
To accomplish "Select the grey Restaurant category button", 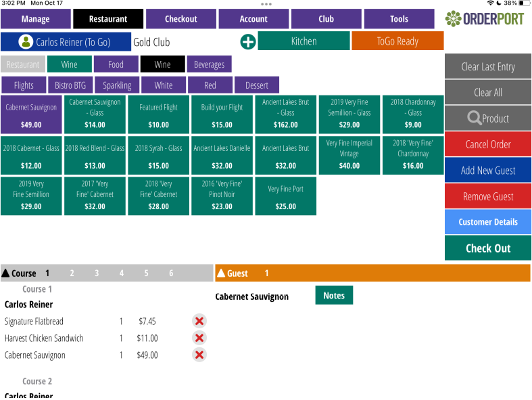I will [23, 64].
